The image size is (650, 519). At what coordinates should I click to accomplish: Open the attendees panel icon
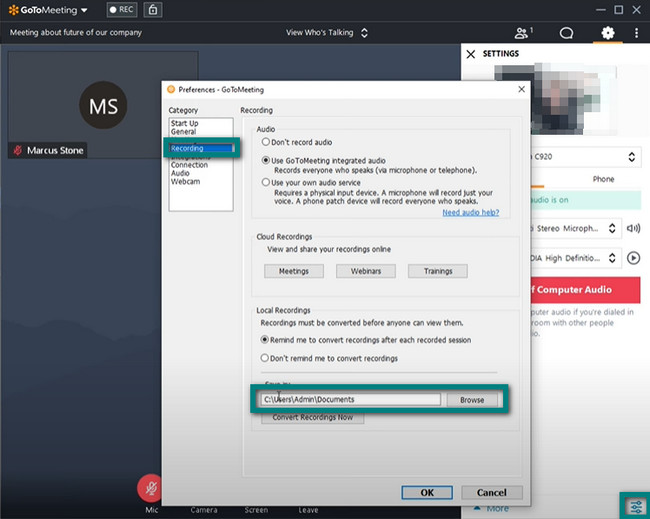523,33
